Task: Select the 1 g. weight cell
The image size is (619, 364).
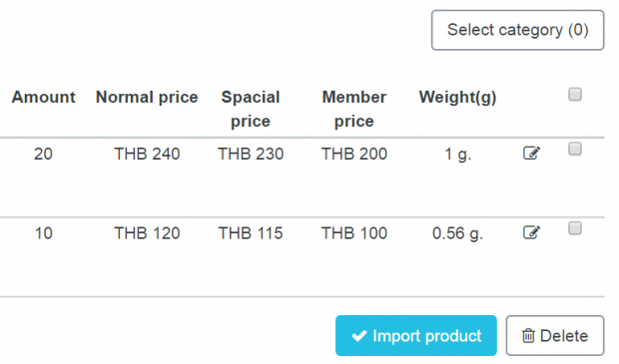Action: click(x=457, y=155)
